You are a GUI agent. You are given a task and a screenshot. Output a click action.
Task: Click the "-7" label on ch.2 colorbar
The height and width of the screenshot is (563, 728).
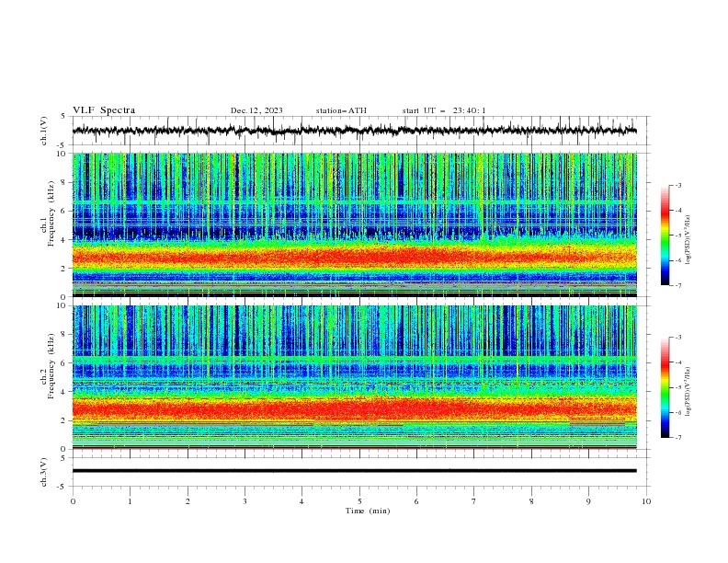pos(678,437)
